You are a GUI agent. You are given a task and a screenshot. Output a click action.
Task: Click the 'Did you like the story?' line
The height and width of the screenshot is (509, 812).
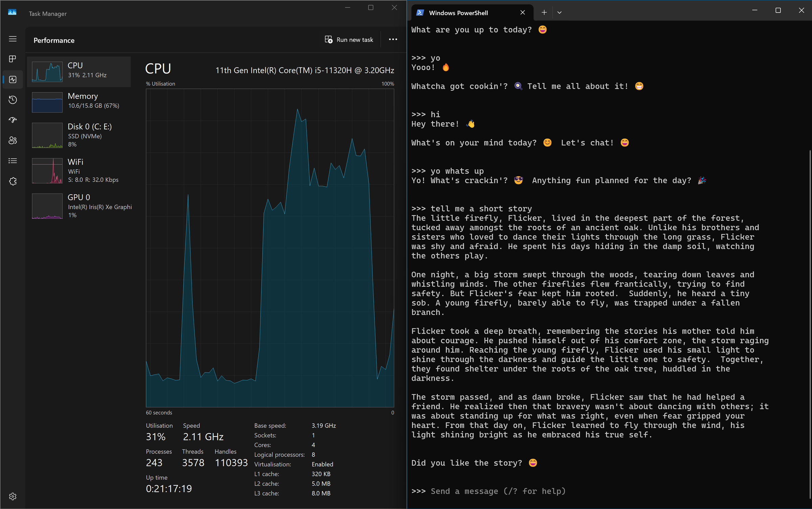coord(474,463)
